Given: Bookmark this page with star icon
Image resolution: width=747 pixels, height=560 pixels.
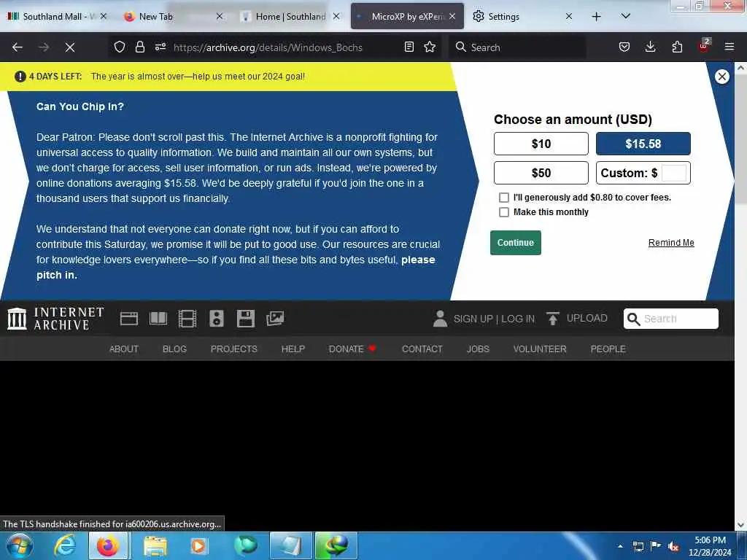Looking at the screenshot, I should (430, 47).
